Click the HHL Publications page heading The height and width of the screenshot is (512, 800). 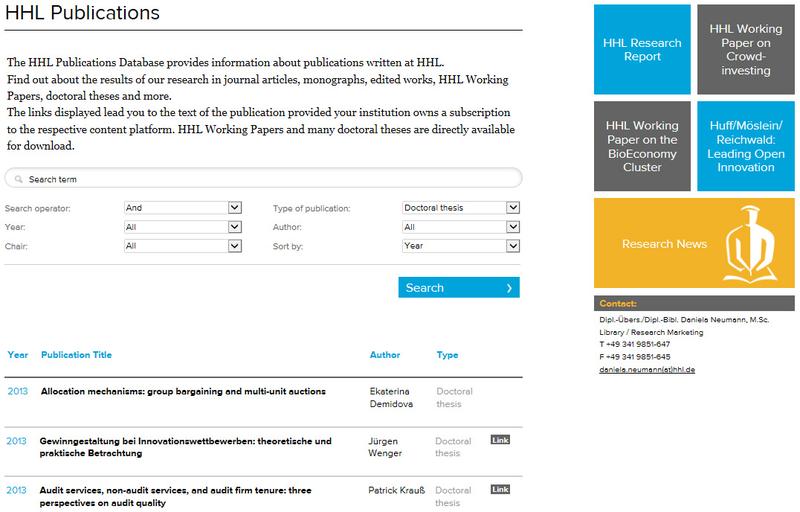click(x=83, y=13)
